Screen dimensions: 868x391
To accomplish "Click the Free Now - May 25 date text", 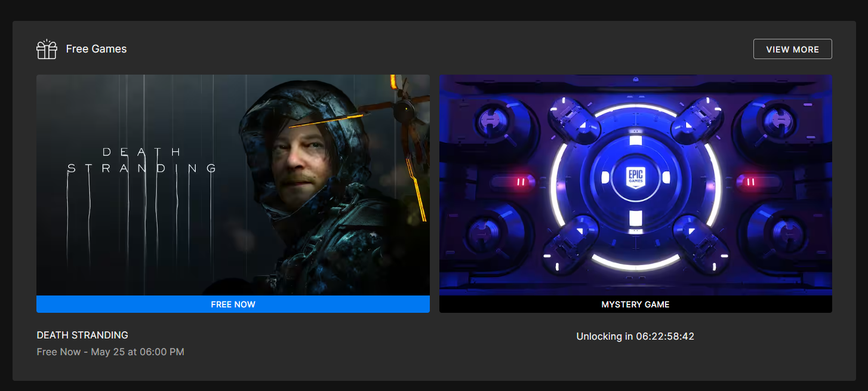I will tap(110, 352).
